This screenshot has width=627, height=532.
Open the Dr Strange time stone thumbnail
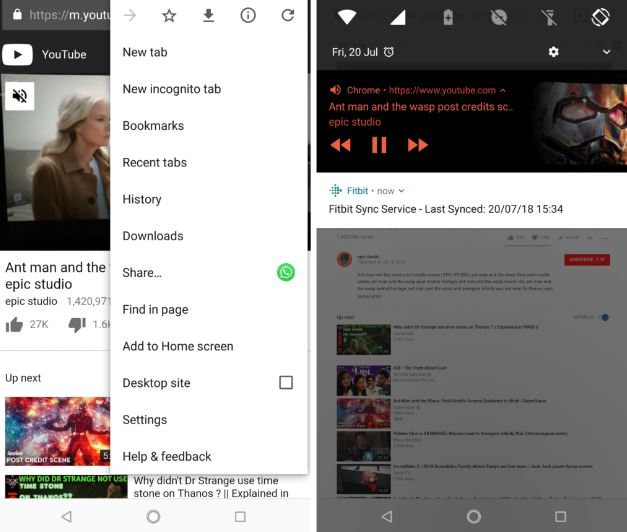click(66, 486)
